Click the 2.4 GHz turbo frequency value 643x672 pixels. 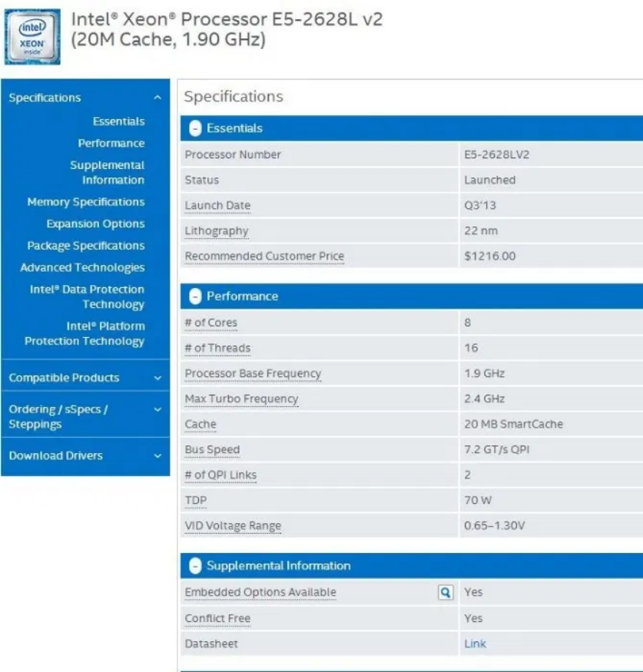point(485,399)
